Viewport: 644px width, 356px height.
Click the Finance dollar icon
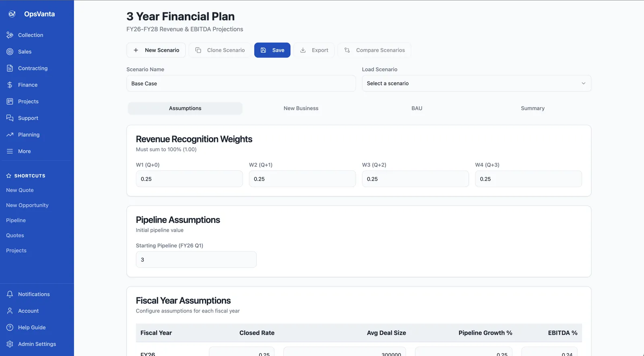coord(10,85)
